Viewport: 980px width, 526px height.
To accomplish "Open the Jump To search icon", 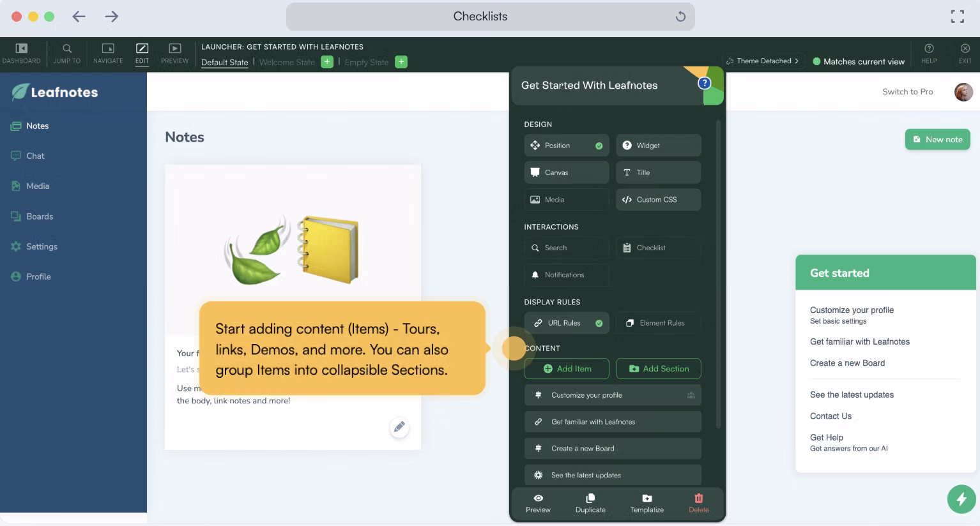I will pos(67,49).
